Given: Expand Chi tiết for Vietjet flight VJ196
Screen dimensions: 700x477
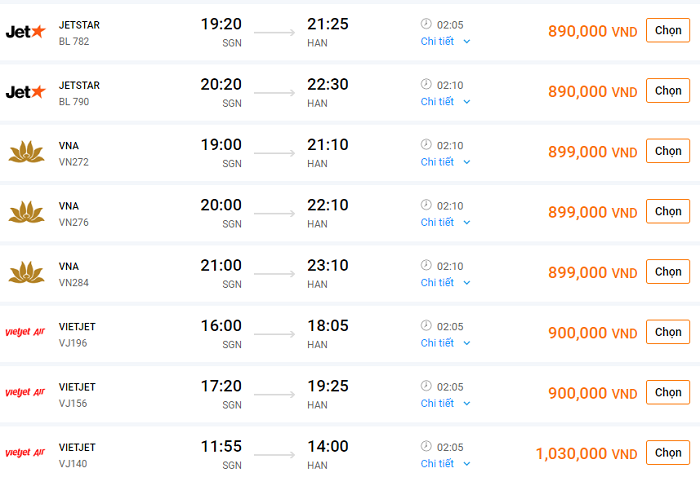Looking at the screenshot, I should (445, 343).
